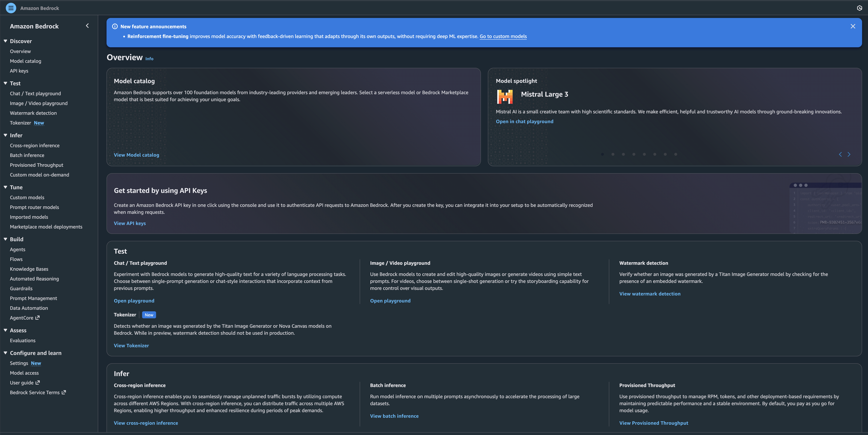Screen dimensions: 868x435
Task: Collapse the Configure and learn section
Action: pos(5,353)
